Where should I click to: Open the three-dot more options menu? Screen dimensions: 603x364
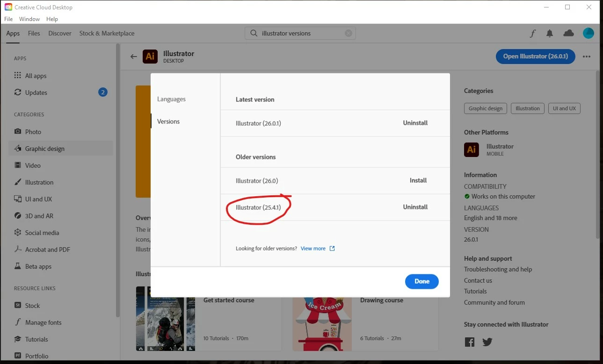pos(587,57)
